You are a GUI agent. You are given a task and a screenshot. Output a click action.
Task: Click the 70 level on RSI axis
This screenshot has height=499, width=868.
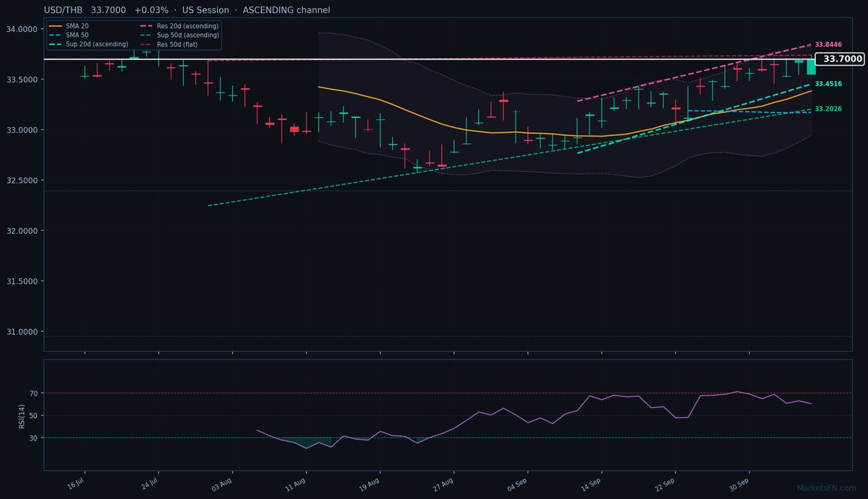[x=33, y=393]
